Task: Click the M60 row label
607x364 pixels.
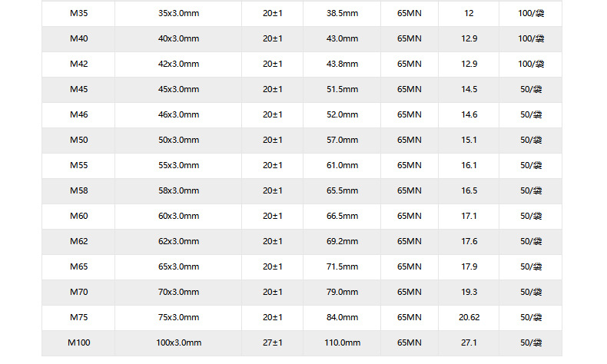Action: (x=78, y=216)
